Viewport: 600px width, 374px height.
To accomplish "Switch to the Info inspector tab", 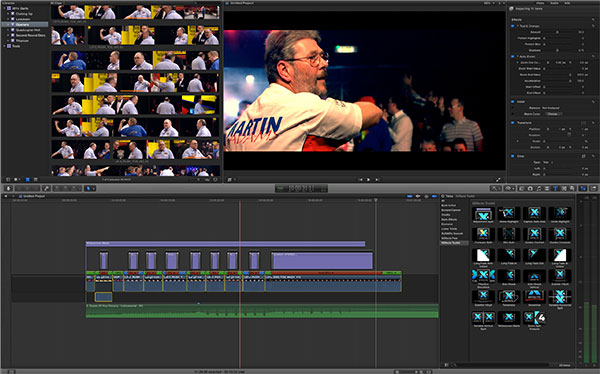I will click(x=567, y=3).
